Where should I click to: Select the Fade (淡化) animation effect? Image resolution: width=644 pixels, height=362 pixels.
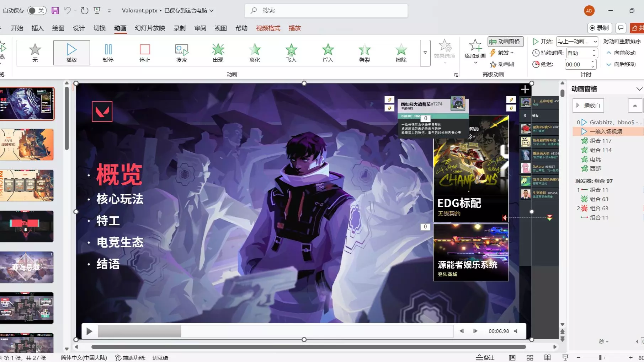(255, 53)
